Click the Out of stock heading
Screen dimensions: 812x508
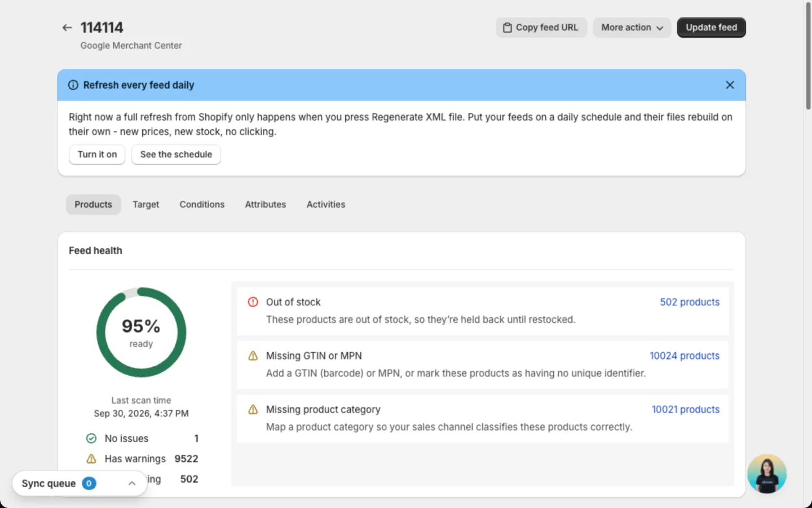(293, 302)
